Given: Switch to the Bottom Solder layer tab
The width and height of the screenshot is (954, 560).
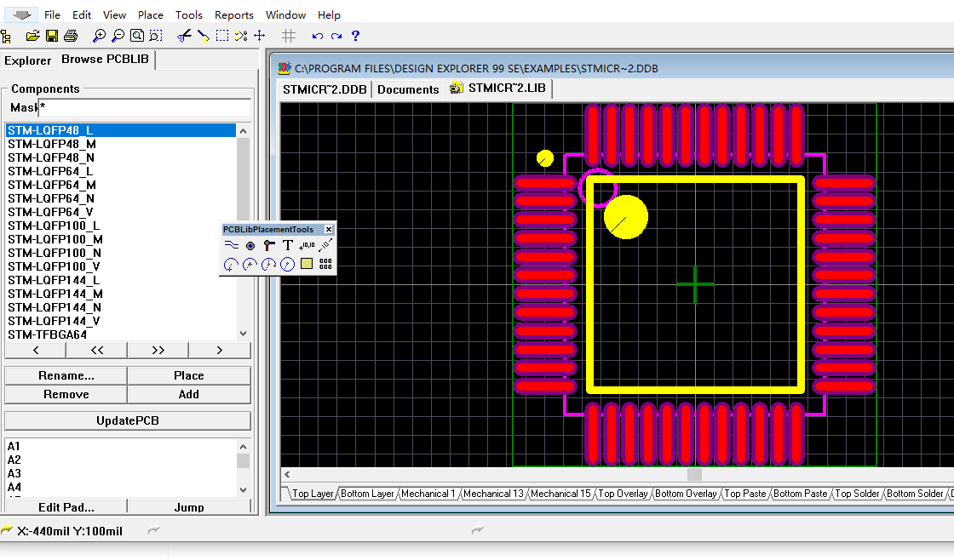Looking at the screenshot, I should point(915,494).
